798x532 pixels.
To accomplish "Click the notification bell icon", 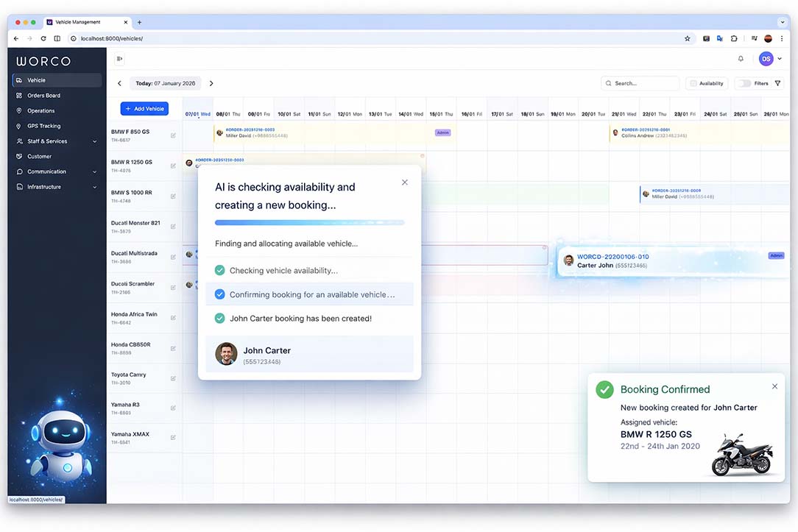I will click(741, 59).
